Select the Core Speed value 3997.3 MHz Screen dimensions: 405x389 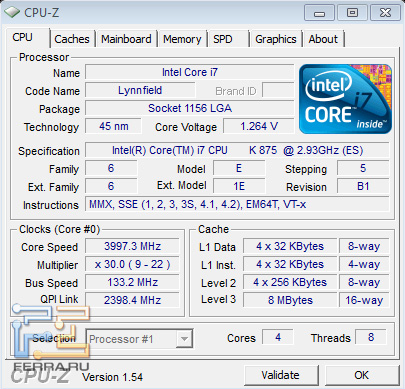[132, 246]
